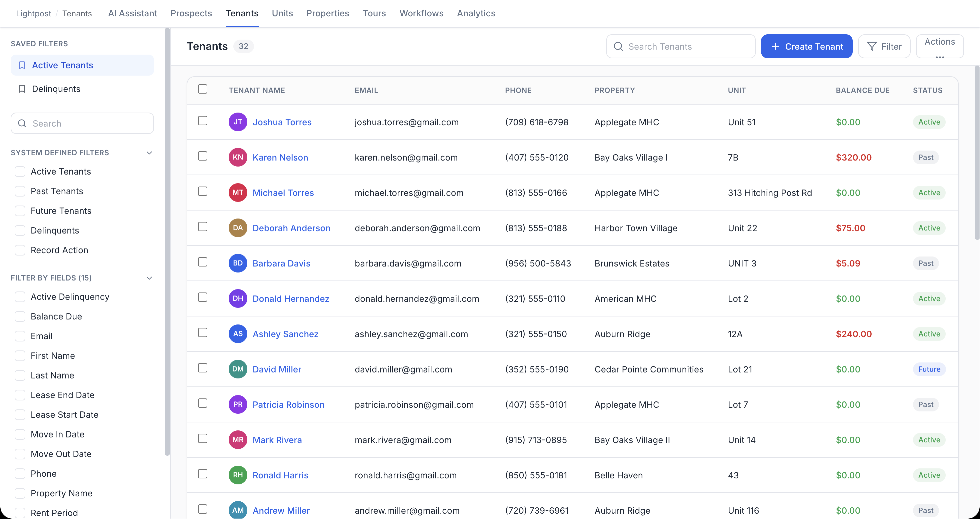Click the AS avatar for Ashley Sanchez
Screen dimensions: 980x519
(238, 334)
